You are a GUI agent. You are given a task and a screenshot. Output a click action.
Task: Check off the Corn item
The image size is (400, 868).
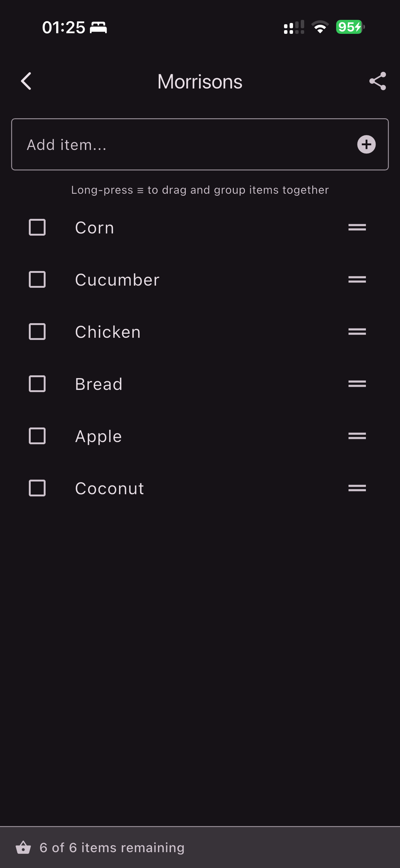pos(37,228)
